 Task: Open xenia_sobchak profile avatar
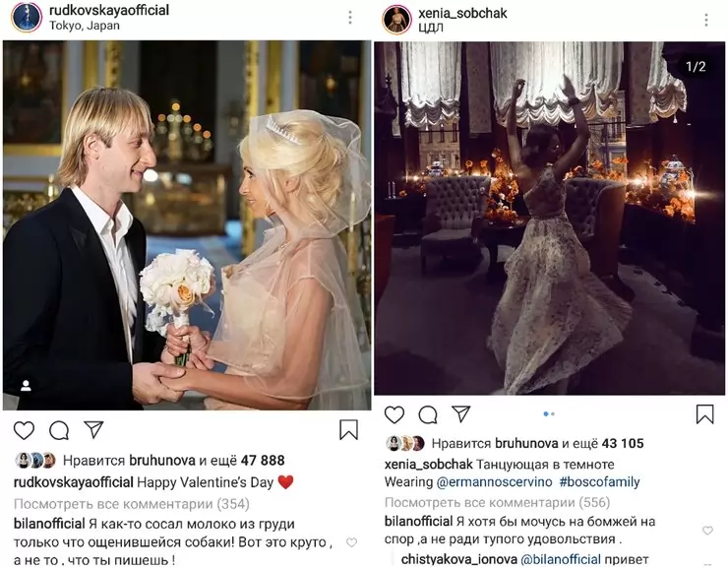point(396,20)
